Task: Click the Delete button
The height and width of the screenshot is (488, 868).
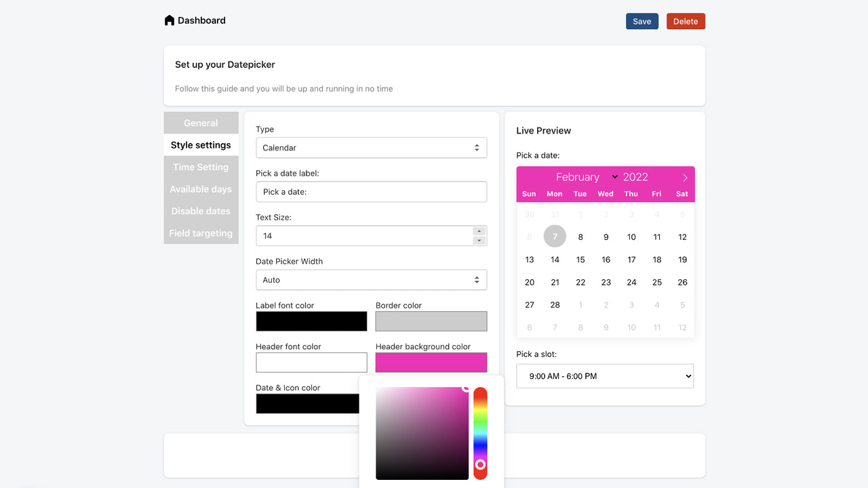Action: (685, 21)
